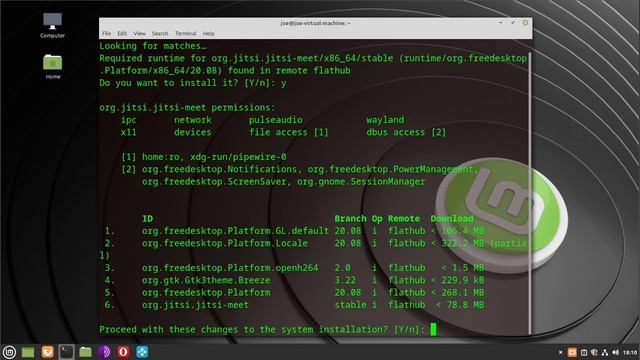This screenshot has height=360, width=640.
Task: Open the Search menu in terminal
Action: coord(160,33)
